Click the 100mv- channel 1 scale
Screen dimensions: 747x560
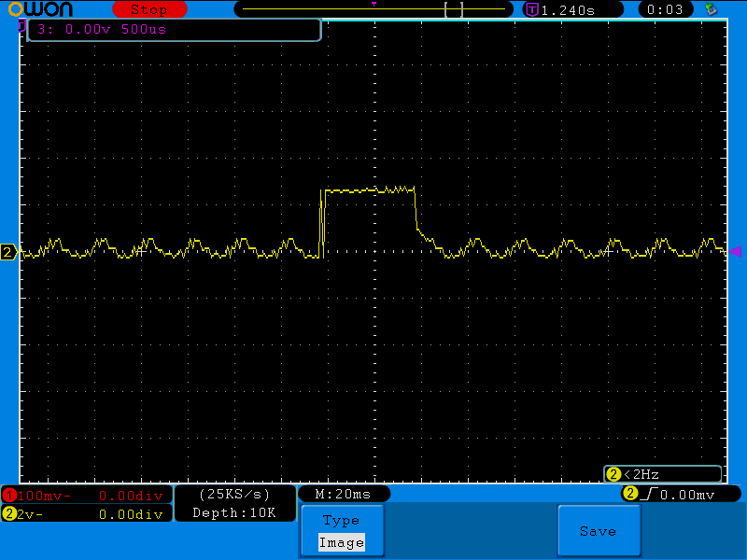tap(44, 497)
